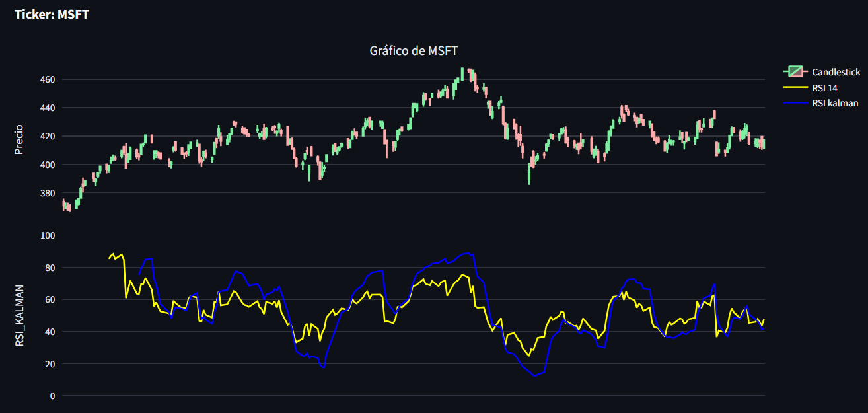Hide the RSI kalman trace via legend text
868x413 pixels.
835,103
